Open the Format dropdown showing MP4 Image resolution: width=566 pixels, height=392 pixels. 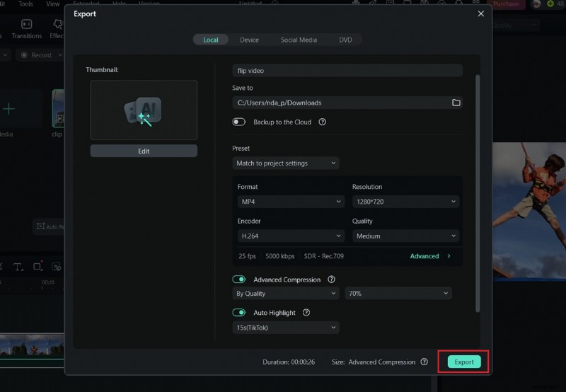[x=290, y=202]
